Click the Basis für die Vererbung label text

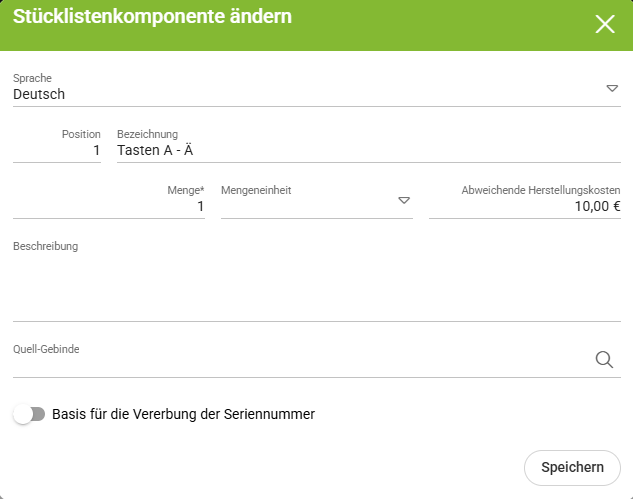pos(183,414)
